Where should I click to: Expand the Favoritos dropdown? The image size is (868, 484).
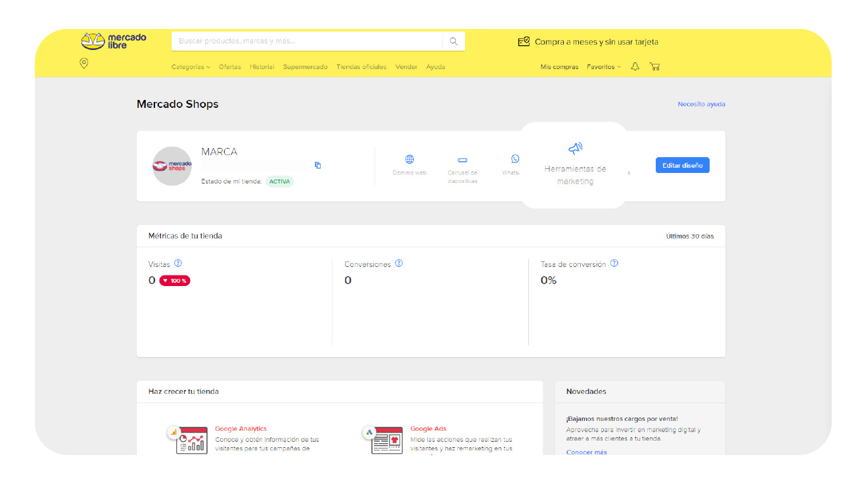click(x=604, y=67)
